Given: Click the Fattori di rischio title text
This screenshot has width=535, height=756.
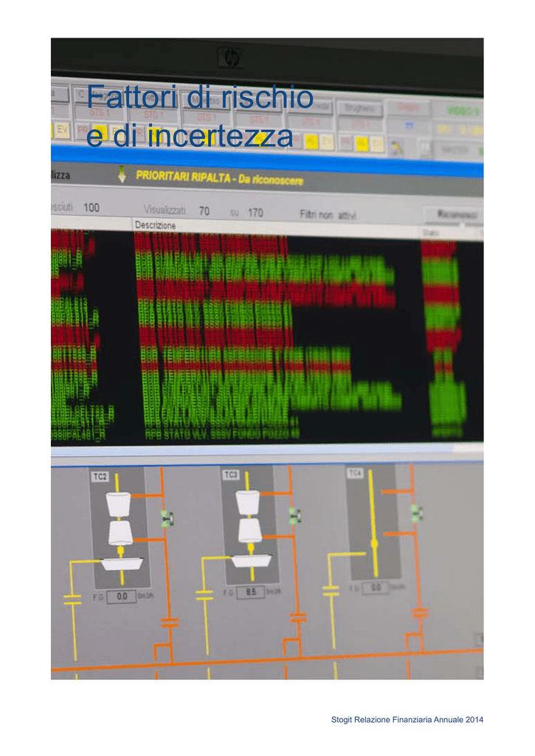Looking at the screenshot, I should 199,97.
